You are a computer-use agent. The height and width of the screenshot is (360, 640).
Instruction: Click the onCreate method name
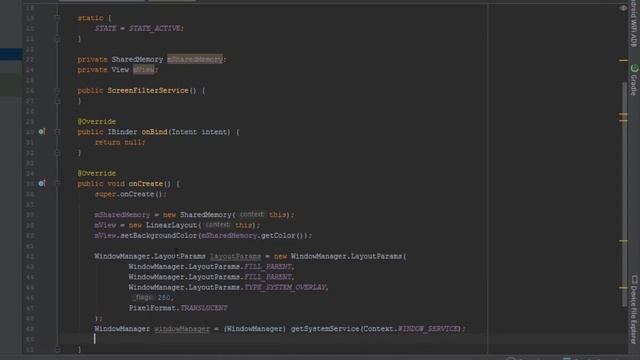pos(146,184)
